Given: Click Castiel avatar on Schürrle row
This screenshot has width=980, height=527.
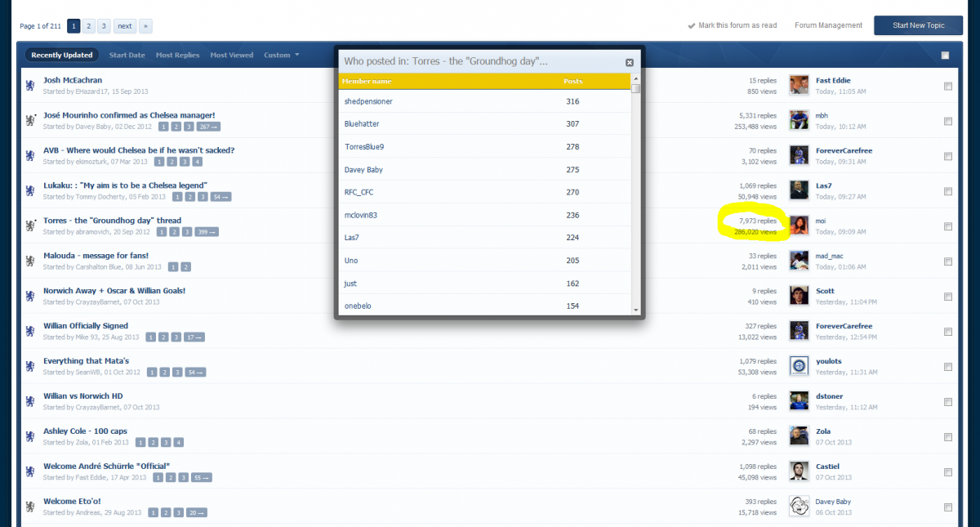Looking at the screenshot, I should pos(800,471).
